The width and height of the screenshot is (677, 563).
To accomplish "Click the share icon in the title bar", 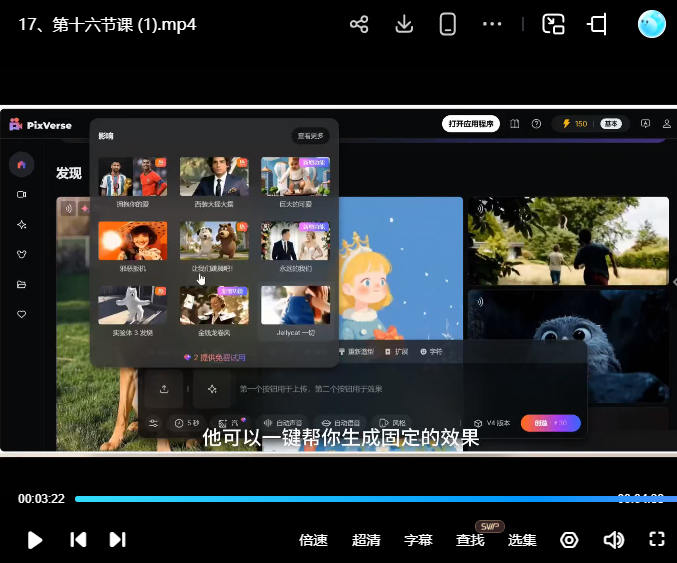I will tap(359, 25).
